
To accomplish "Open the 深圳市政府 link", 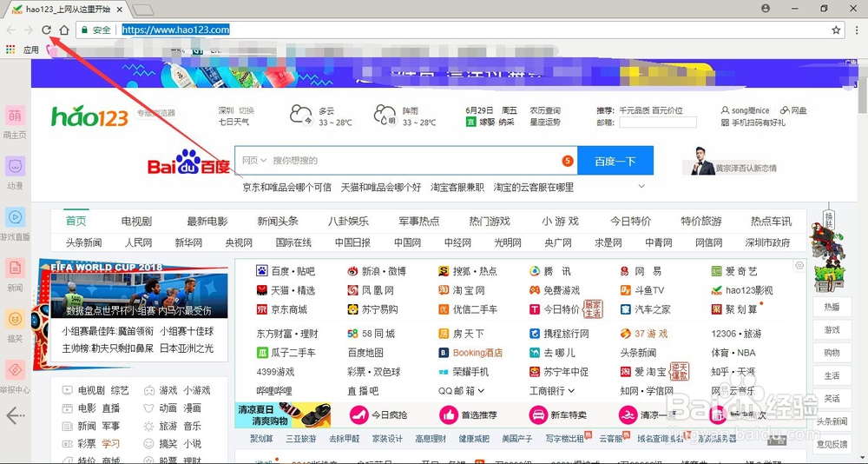I will [x=768, y=242].
